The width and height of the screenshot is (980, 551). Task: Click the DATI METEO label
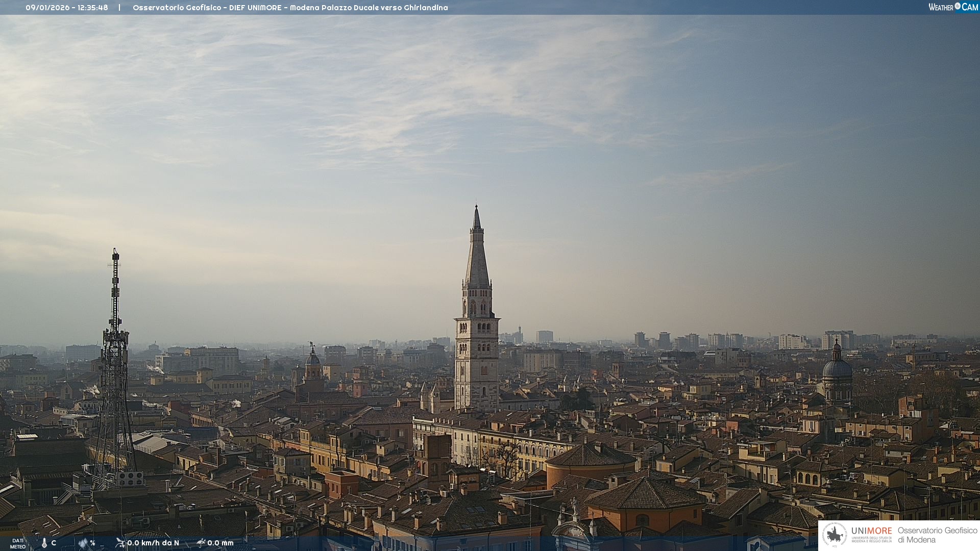coord(18,543)
